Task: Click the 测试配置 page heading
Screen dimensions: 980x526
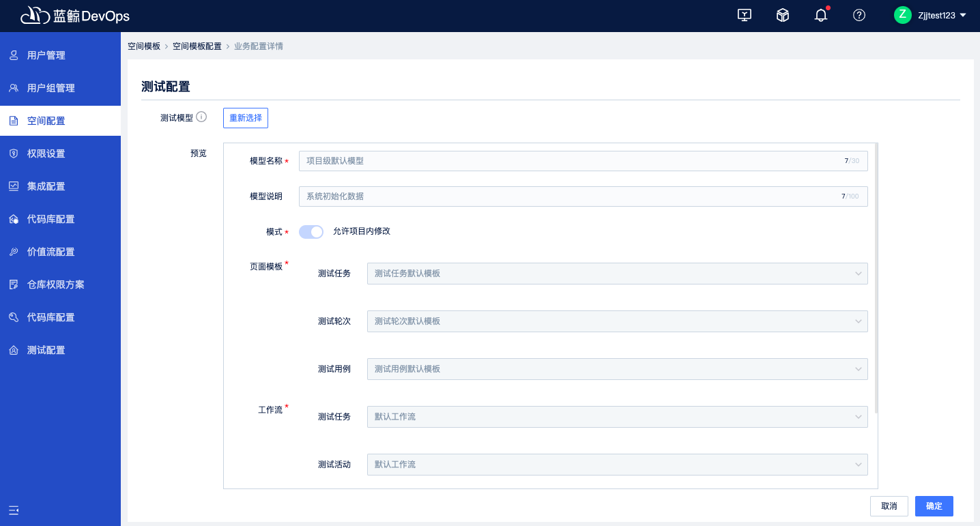Action: point(165,87)
